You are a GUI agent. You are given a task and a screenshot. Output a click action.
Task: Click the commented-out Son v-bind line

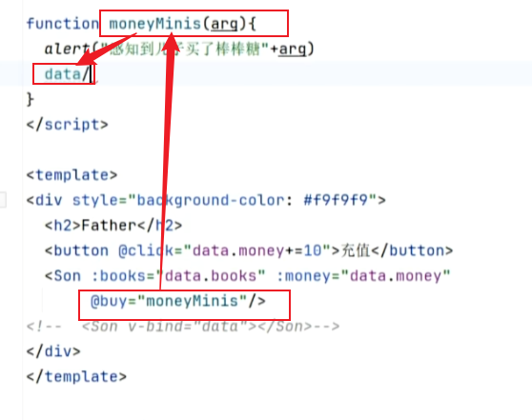point(183,327)
